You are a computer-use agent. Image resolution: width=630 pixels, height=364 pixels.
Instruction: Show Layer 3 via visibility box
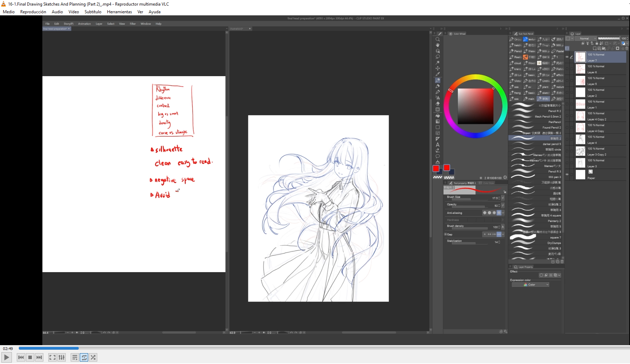567,163
